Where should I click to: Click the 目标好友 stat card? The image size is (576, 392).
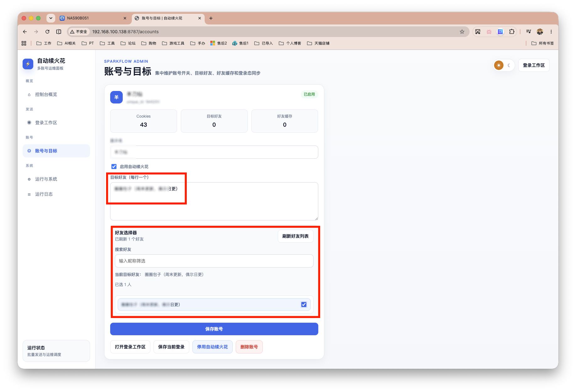[214, 121]
